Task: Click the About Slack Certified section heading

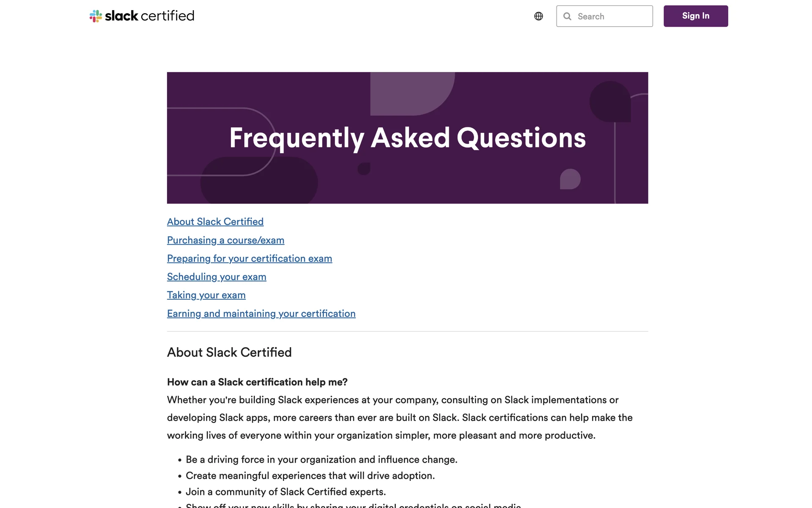Action: coord(229,352)
